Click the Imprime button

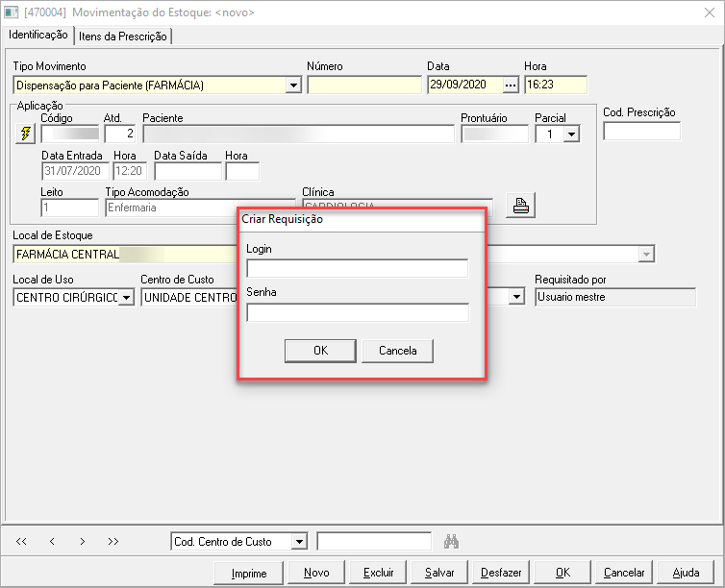249,574
